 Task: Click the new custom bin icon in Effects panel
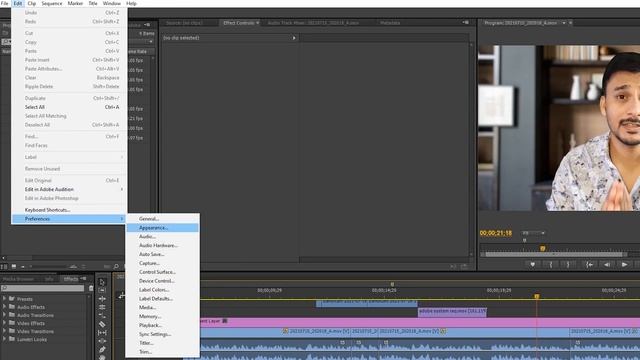[91, 288]
